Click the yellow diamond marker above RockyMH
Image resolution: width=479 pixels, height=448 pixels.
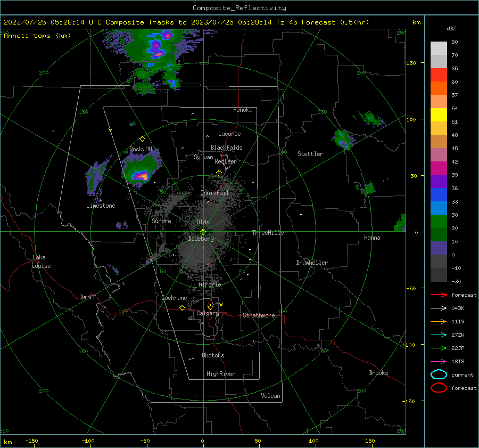tap(142, 139)
